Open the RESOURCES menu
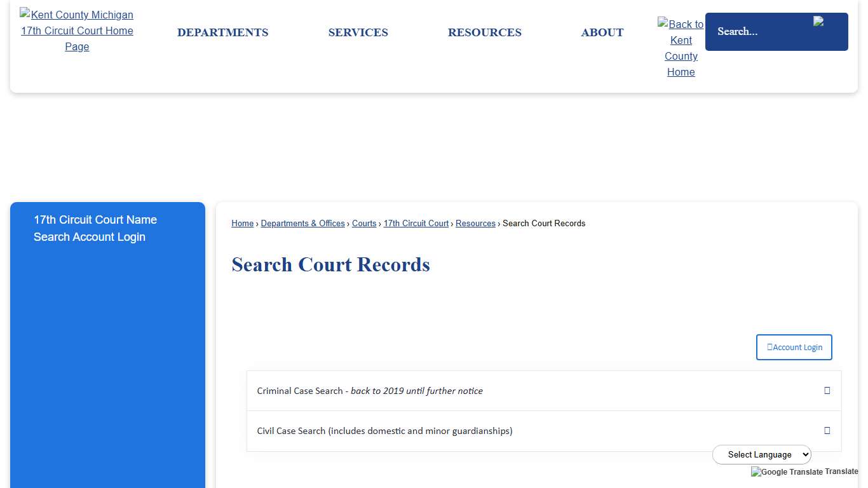868x488 pixels. click(484, 32)
